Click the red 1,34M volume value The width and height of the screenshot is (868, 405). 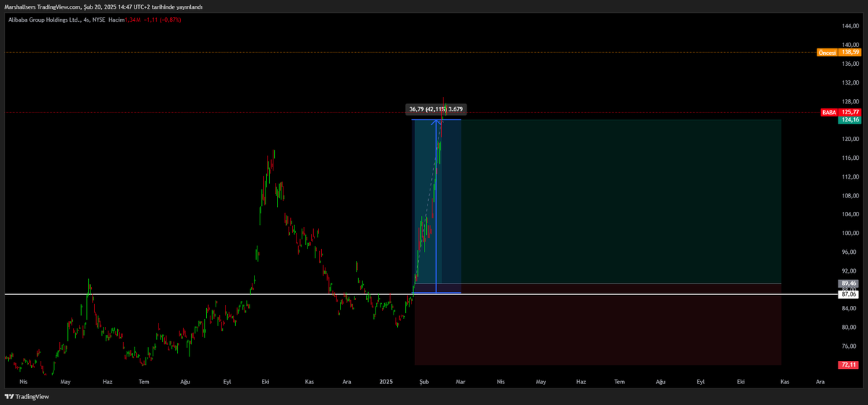tap(132, 20)
